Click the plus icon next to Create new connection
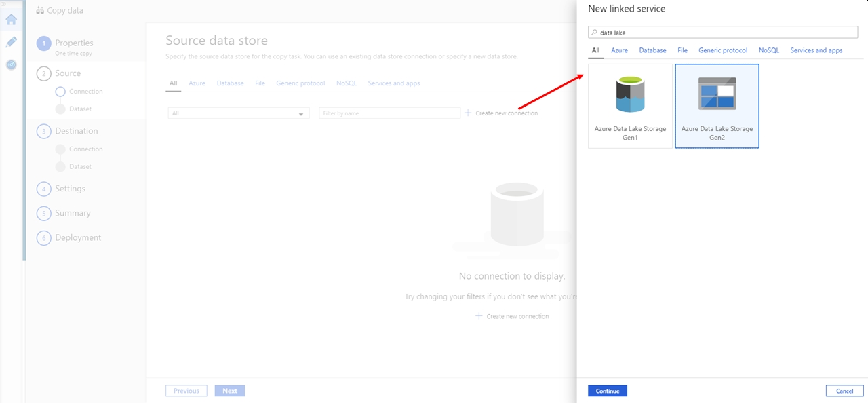 [467, 113]
